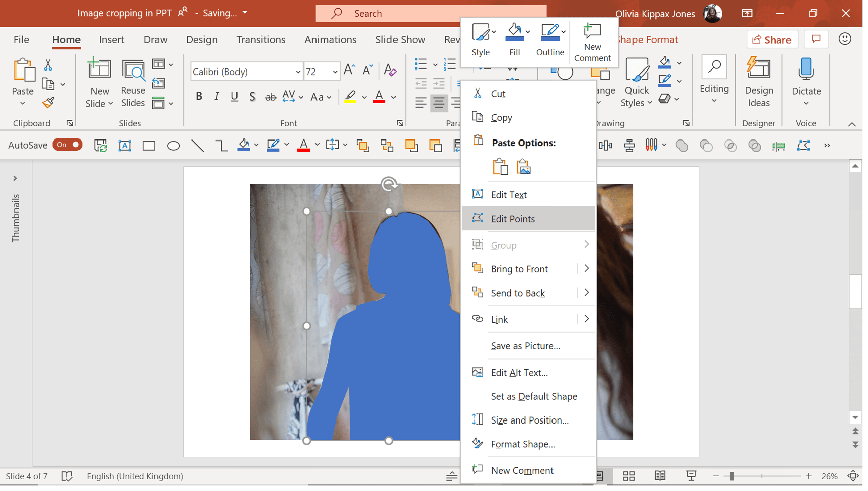Expand Paste options dropdown arrow
This screenshot has height=491, width=868.
click(23, 104)
